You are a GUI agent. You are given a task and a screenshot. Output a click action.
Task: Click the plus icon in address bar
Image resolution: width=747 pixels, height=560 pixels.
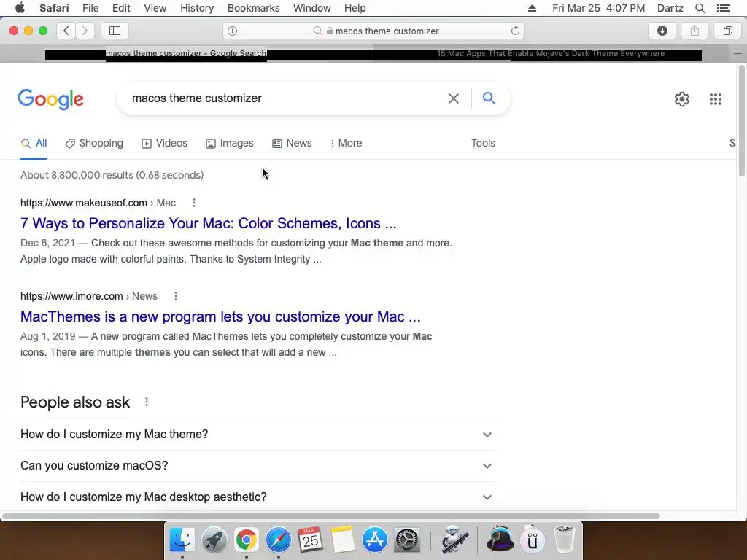pyautogui.click(x=232, y=31)
